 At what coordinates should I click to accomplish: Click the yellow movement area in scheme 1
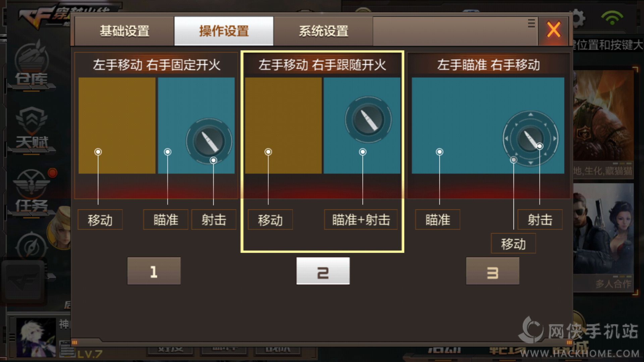(x=117, y=126)
